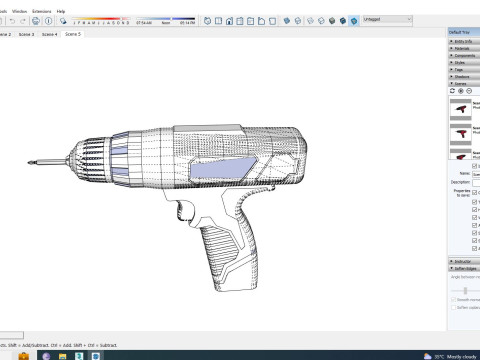
Task: Open the Window menu
Action: click(x=19, y=11)
